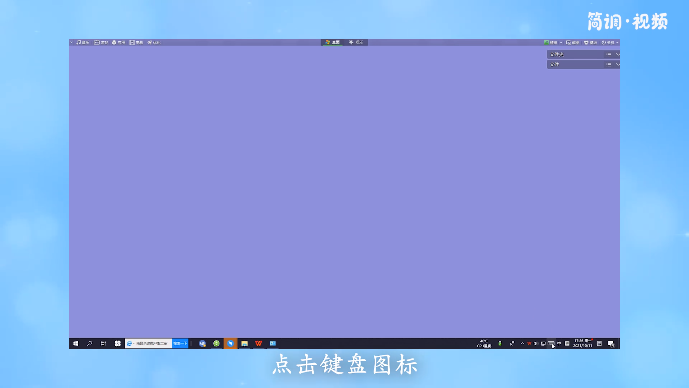
Task: Click the taskbar search magnifier icon
Action: tap(89, 344)
